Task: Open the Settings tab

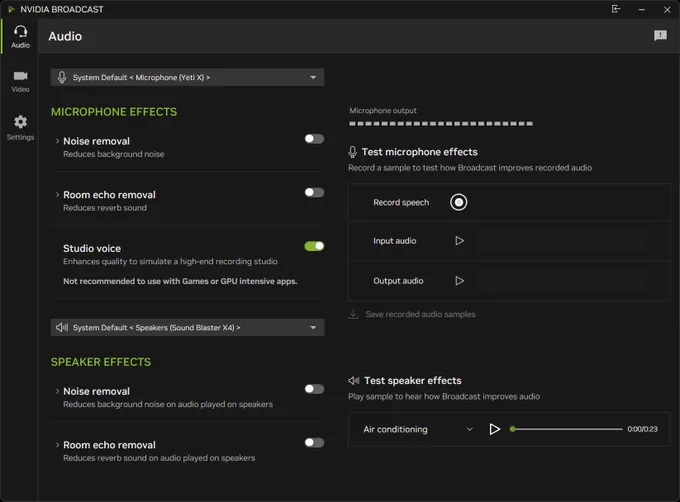Action: tap(20, 128)
